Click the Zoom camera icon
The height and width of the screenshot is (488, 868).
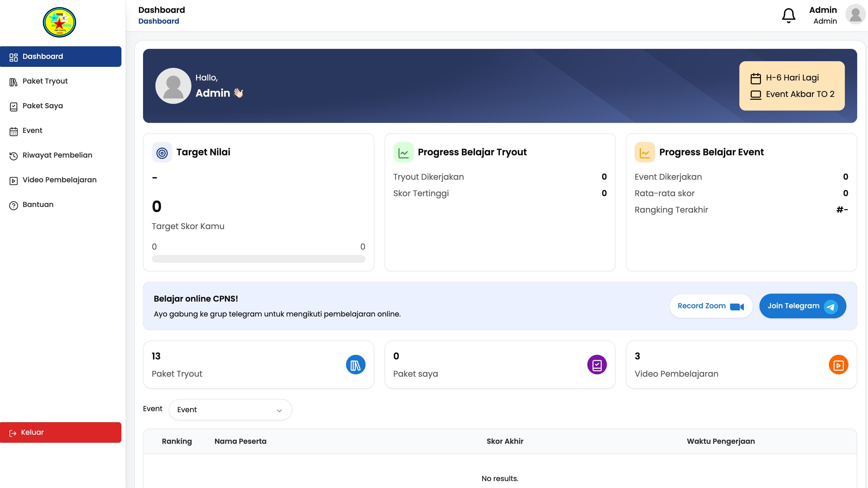tap(737, 306)
